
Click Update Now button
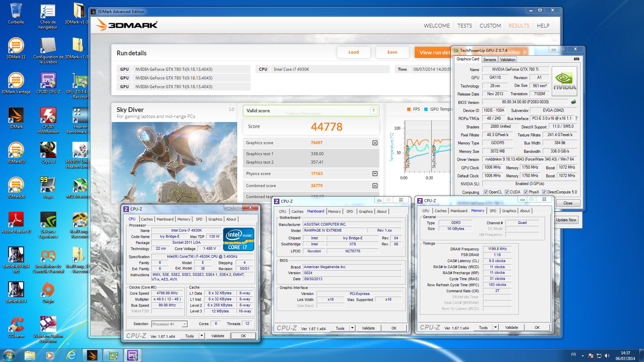(x=566, y=220)
